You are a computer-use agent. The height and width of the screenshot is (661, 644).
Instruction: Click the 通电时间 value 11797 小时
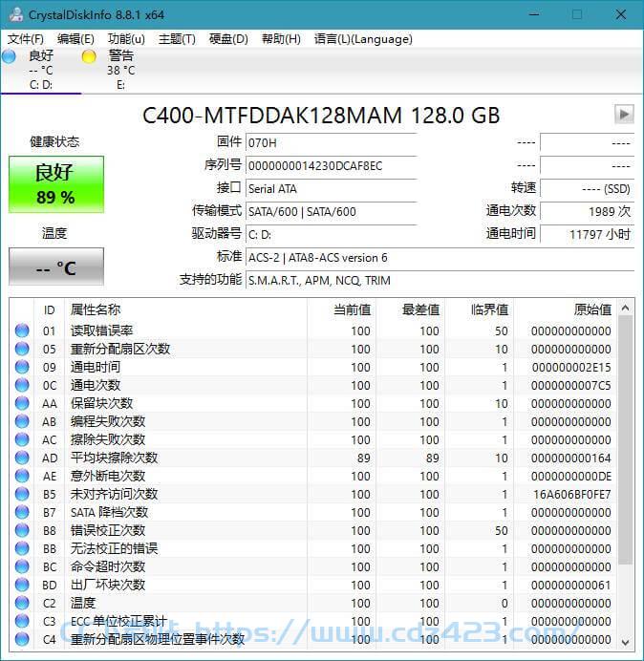[587, 234]
